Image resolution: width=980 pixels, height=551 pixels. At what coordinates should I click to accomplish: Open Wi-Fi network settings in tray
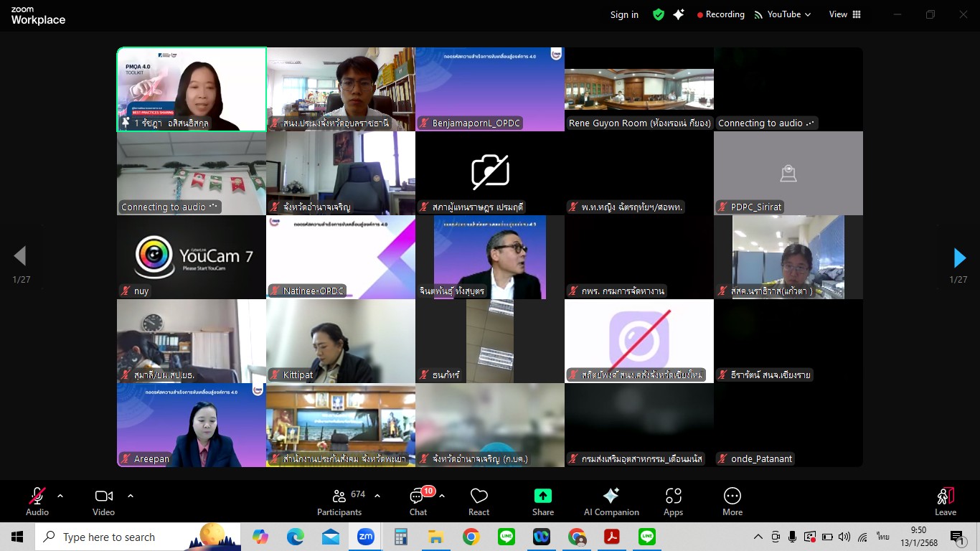[x=862, y=537]
